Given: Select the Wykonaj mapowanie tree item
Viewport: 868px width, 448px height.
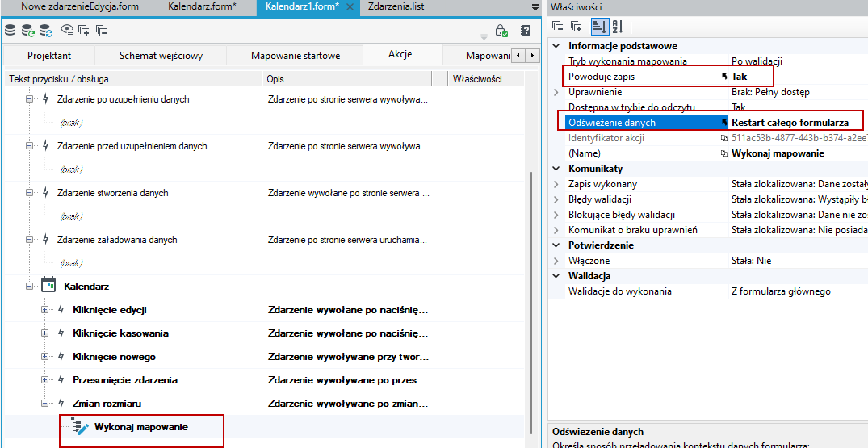Looking at the screenshot, I should pyautogui.click(x=141, y=427).
